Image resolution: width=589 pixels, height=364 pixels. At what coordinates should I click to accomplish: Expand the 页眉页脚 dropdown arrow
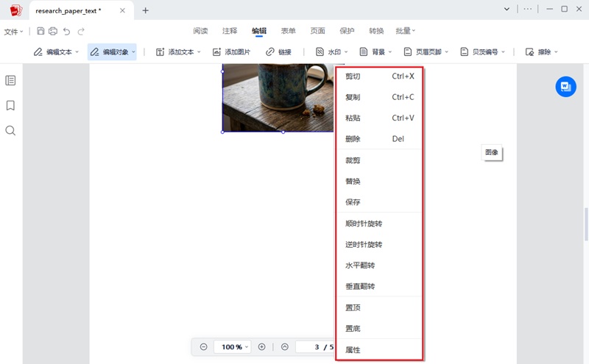[x=447, y=52]
